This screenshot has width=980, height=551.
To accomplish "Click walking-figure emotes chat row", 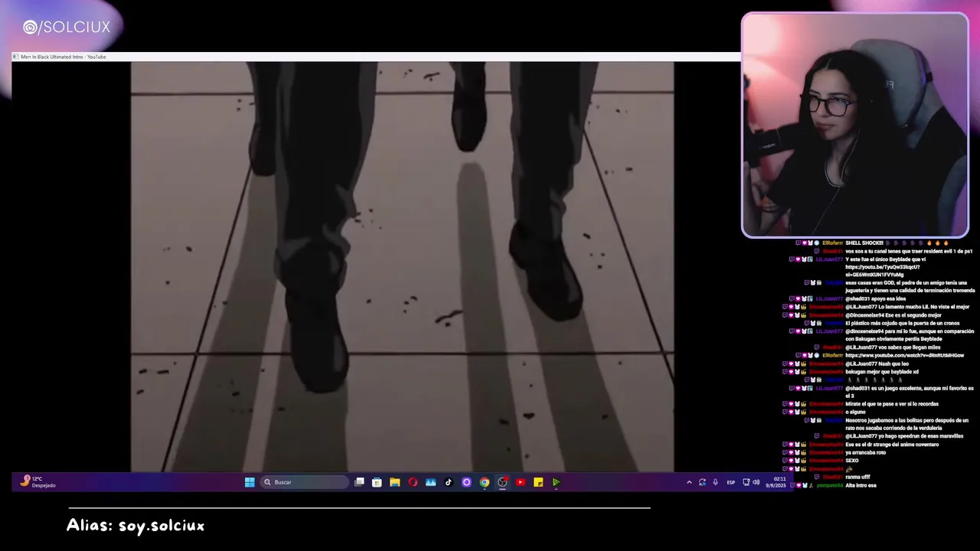I will click(874, 380).
